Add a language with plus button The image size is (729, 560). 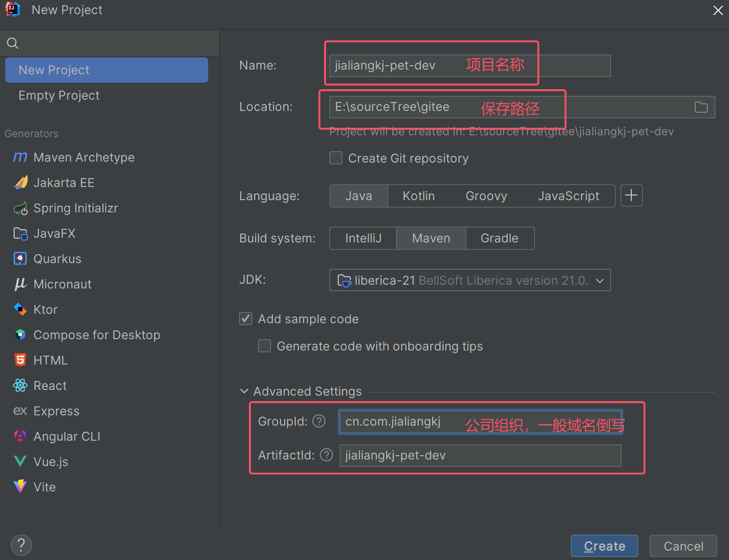tap(632, 195)
